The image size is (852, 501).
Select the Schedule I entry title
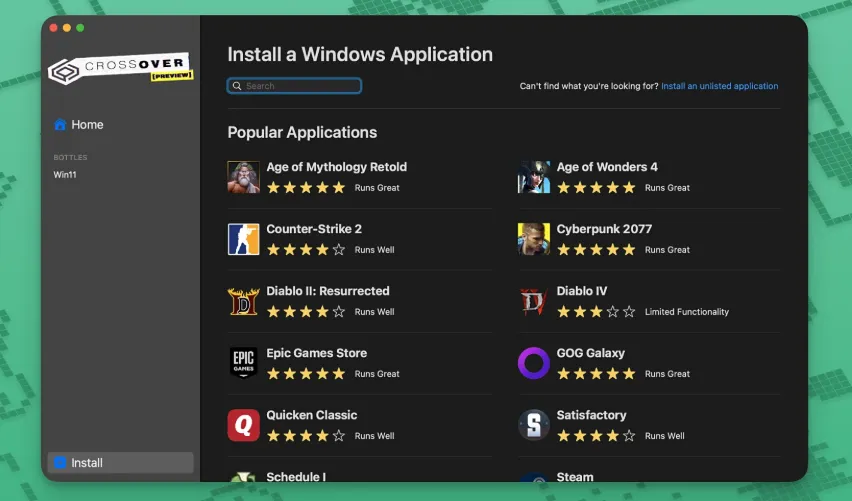(x=296, y=477)
